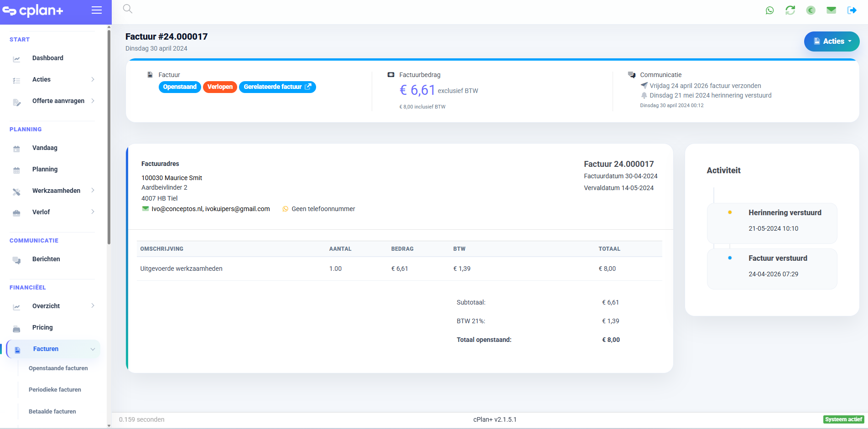Click the Verlopen status badge

(x=220, y=87)
